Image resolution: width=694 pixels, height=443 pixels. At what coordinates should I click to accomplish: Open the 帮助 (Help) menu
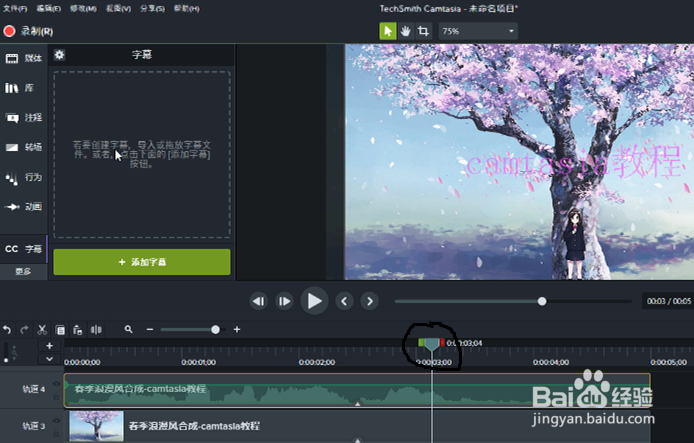pos(186,8)
